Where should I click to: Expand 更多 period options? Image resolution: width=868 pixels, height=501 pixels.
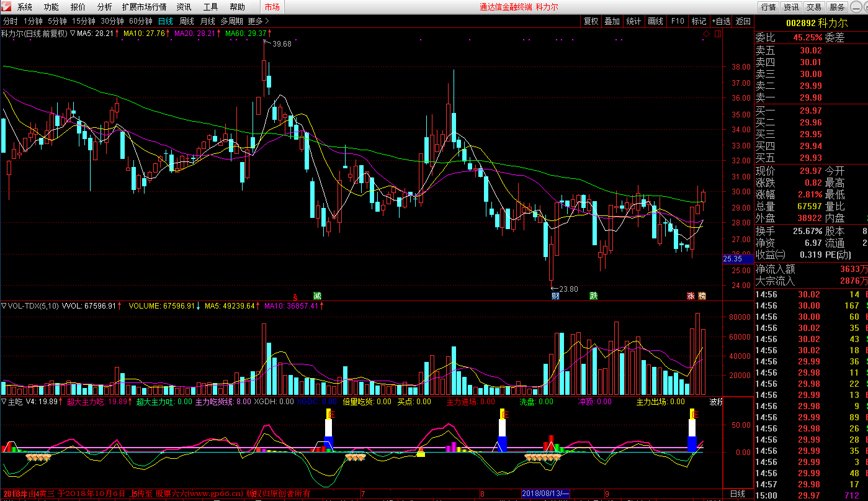tap(258, 21)
